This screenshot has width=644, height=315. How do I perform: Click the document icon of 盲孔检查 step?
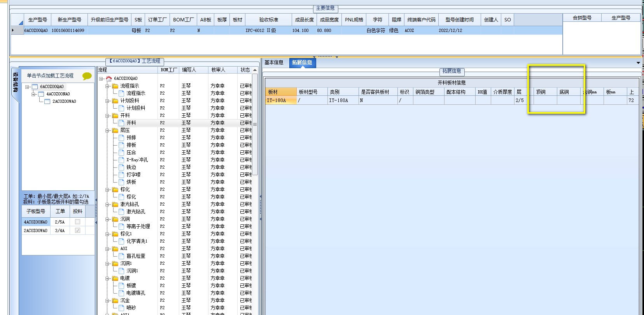121,256
